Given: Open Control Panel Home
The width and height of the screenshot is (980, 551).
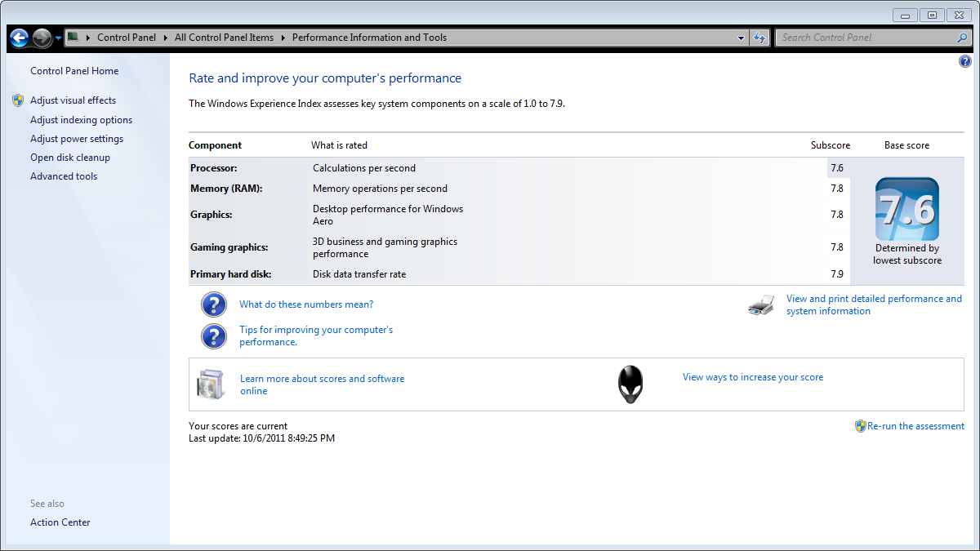Looking at the screenshot, I should (x=74, y=71).
